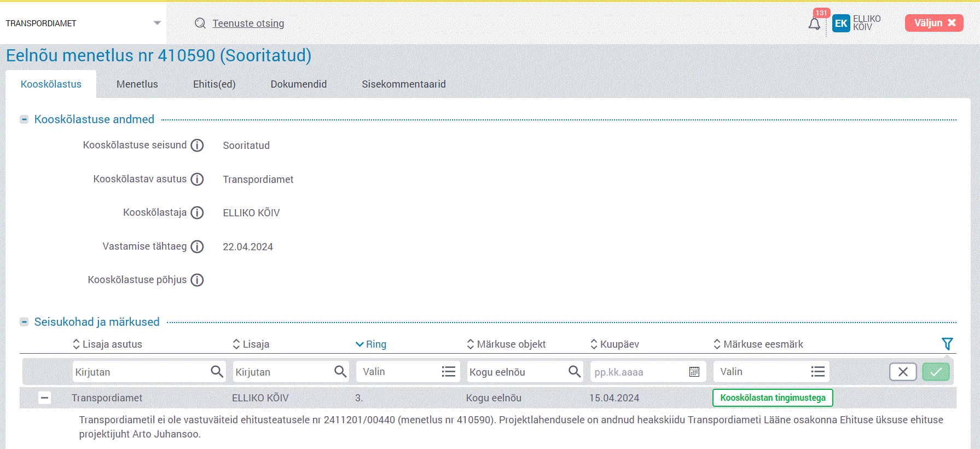980x449 pixels.
Task: Click the Kogu eelnõu cell in the row
Action: click(x=494, y=398)
